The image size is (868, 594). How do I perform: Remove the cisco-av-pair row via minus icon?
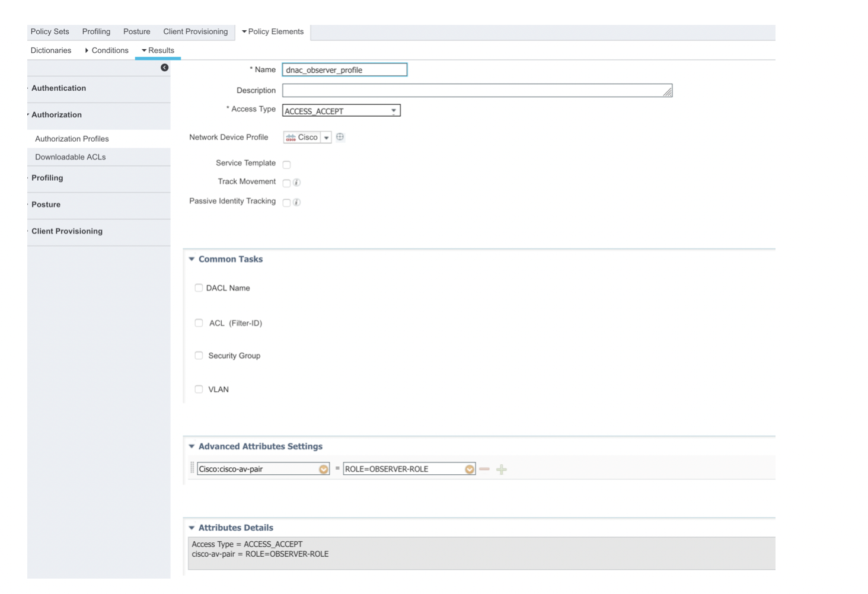(x=484, y=469)
